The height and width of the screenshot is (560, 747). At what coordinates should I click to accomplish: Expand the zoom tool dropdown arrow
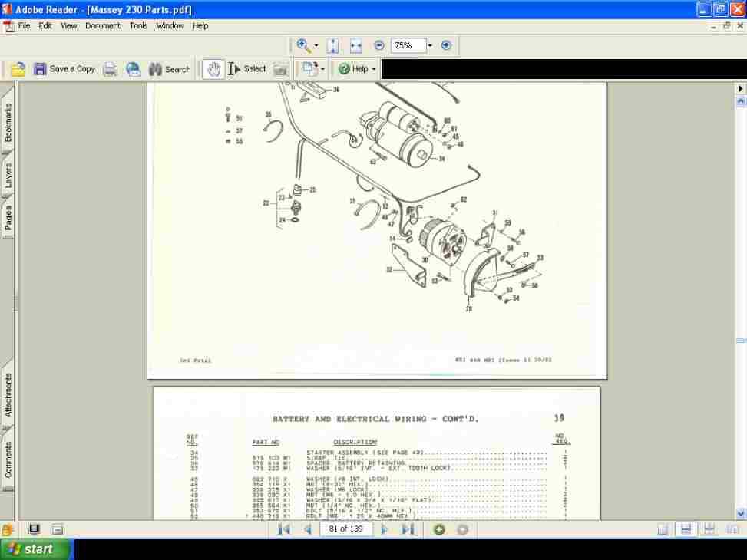(315, 46)
